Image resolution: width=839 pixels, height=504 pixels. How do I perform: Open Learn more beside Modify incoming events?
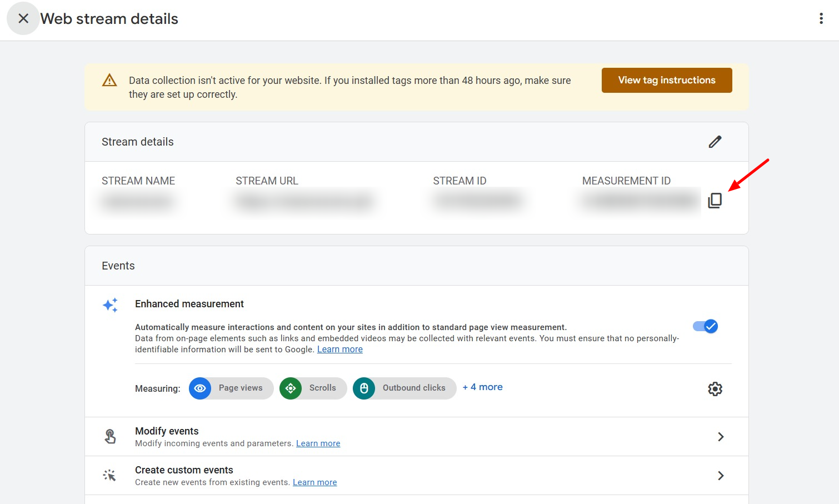pyautogui.click(x=318, y=443)
